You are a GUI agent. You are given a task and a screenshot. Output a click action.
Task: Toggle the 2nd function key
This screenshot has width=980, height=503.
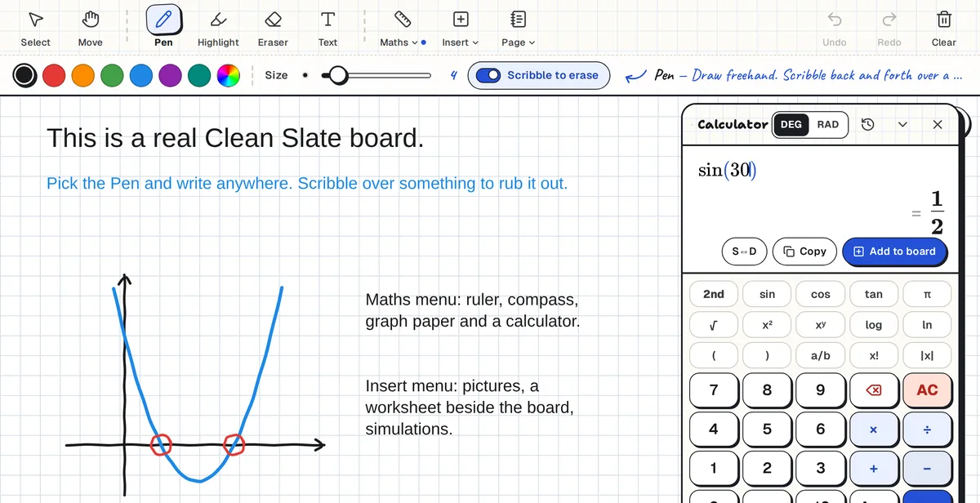(x=714, y=294)
